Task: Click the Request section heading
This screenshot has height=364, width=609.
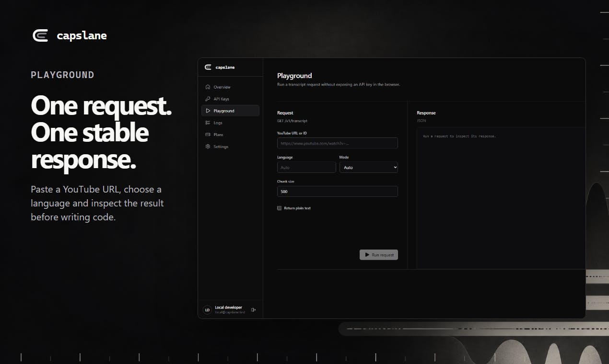Action: click(285, 113)
